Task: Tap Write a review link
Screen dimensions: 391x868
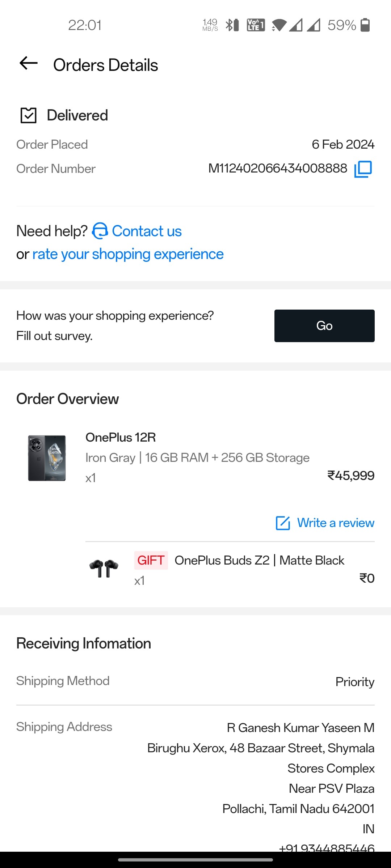Action: point(336,523)
